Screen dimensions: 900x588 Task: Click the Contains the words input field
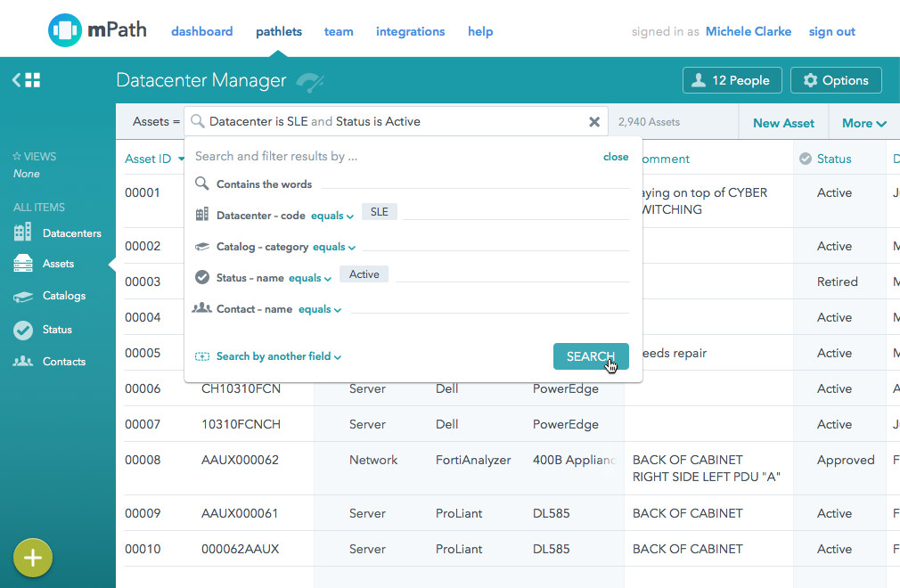473,184
